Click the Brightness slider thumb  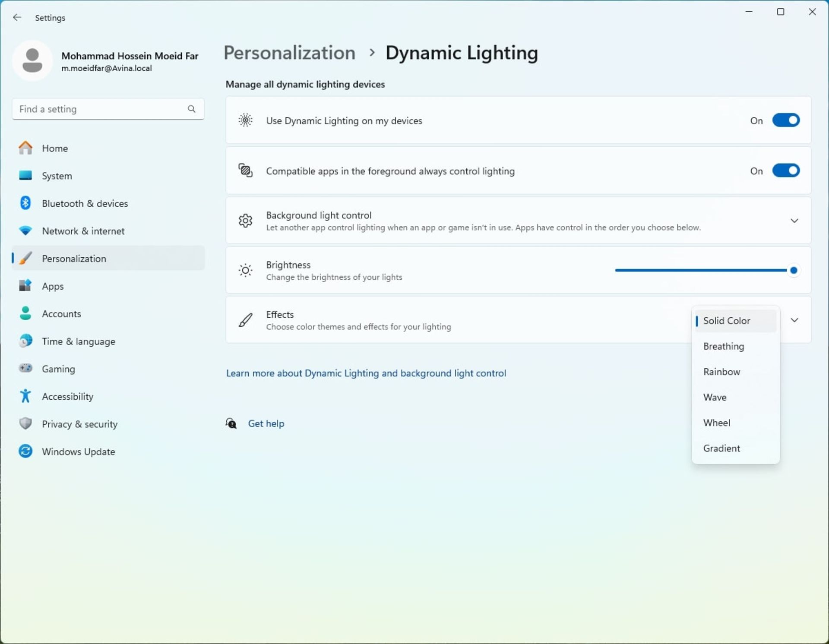click(793, 270)
